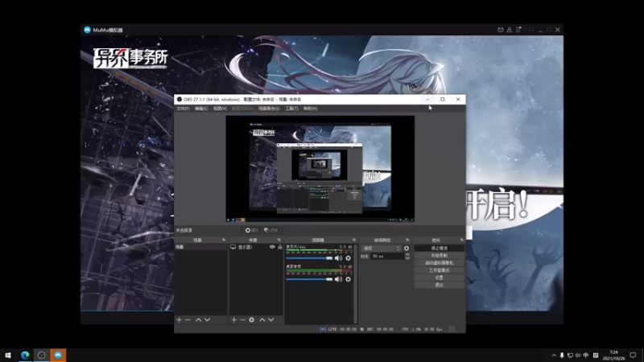644x362 pixels.
Task: Click the 时长 duration input field
Action: [387, 256]
